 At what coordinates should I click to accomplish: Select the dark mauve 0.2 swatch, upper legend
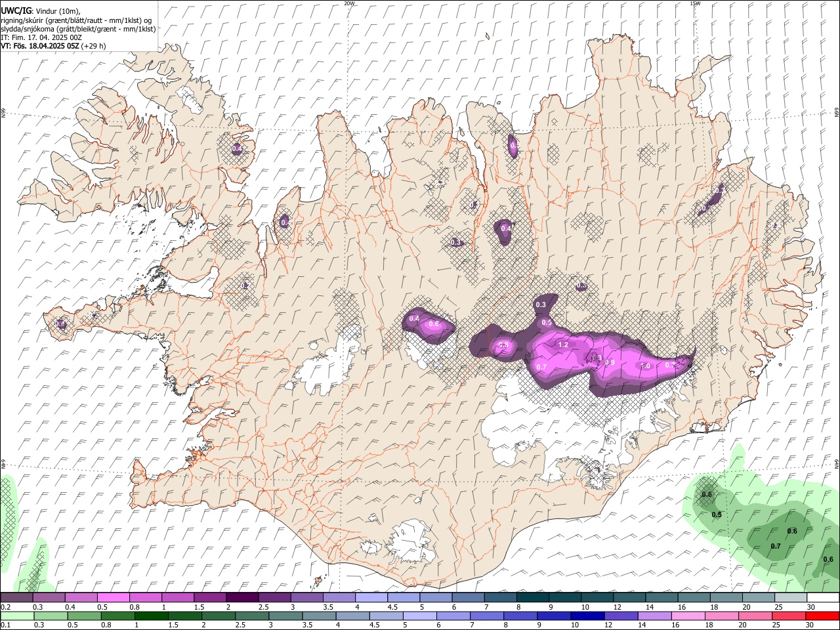16,598
